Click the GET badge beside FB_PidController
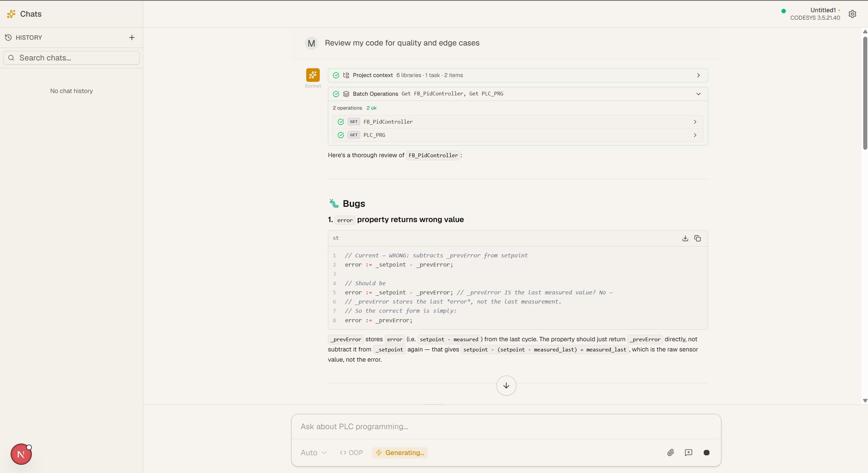This screenshot has height=473, width=868. tap(354, 122)
